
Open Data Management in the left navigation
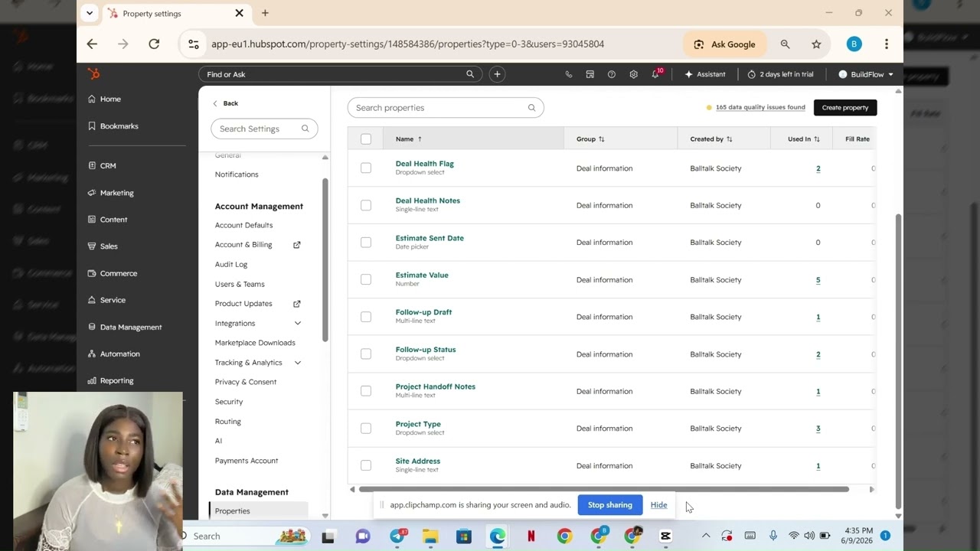coord(130,328)
